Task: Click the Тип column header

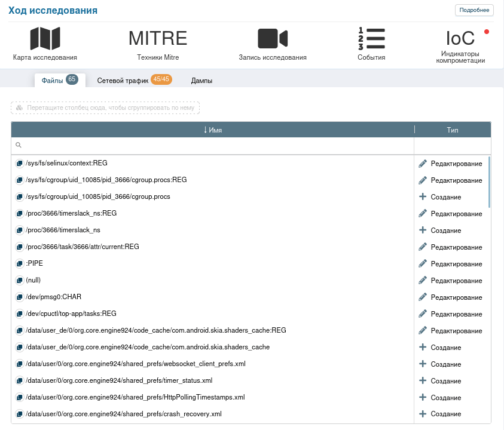Action: tap(453, 130)
